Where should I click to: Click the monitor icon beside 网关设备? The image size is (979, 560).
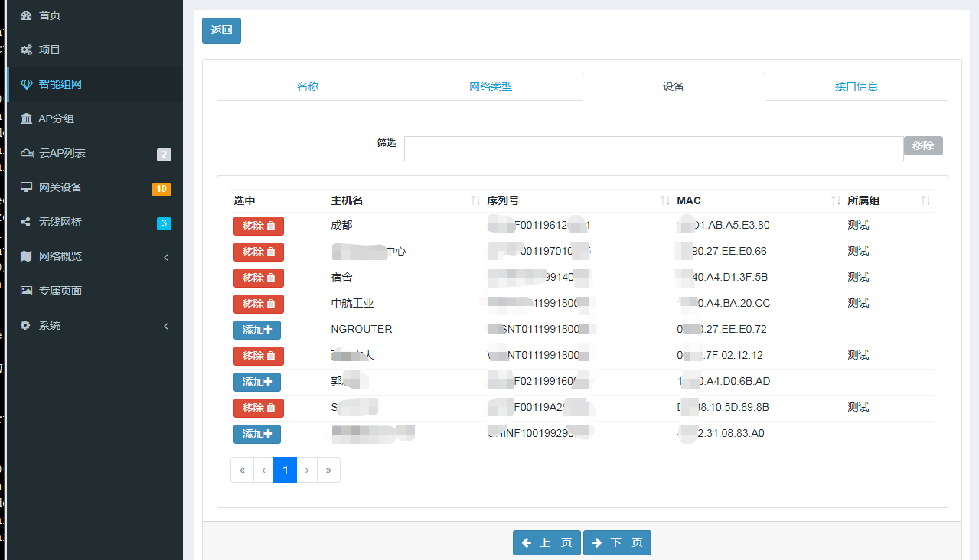click(x=26, y=187)
